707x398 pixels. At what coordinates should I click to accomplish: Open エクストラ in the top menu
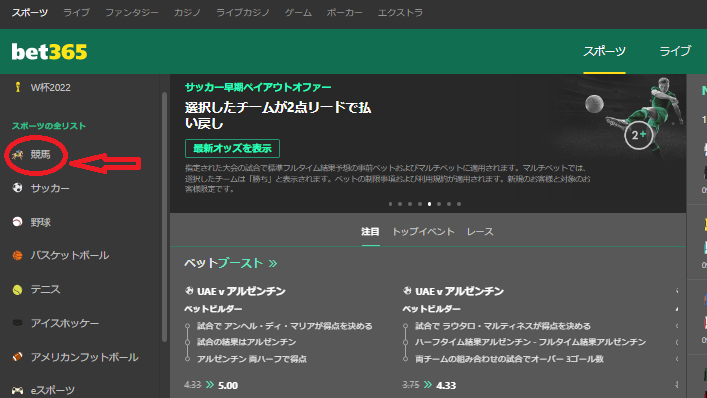(400, 13)
